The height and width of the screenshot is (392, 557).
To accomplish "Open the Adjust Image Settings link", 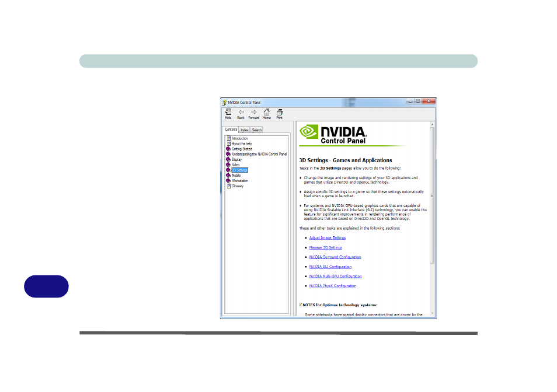I will 327,237.
